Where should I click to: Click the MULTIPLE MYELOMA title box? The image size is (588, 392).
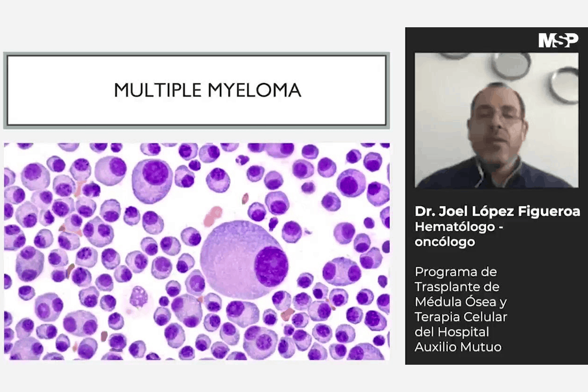[195, 91]
